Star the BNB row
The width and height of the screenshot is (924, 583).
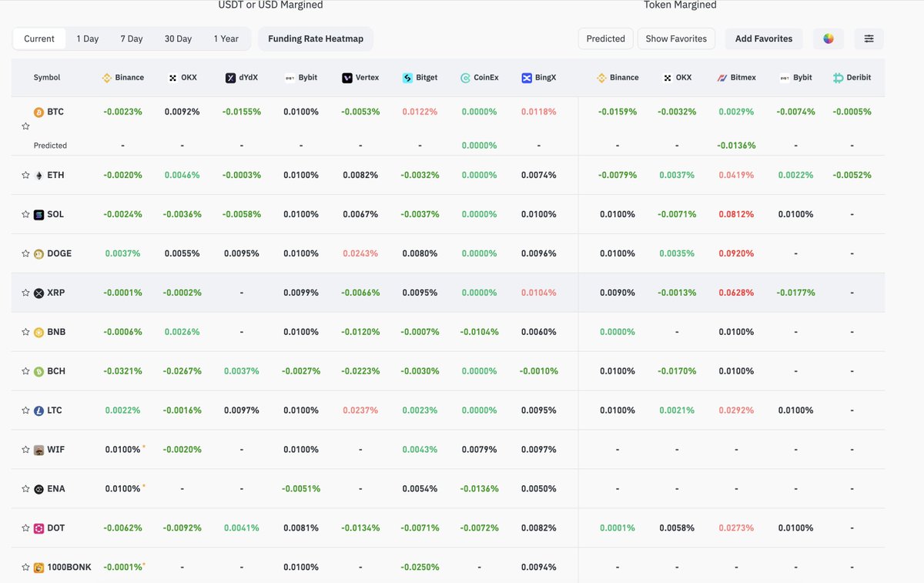pyautogui.click(x=25, y=332)
